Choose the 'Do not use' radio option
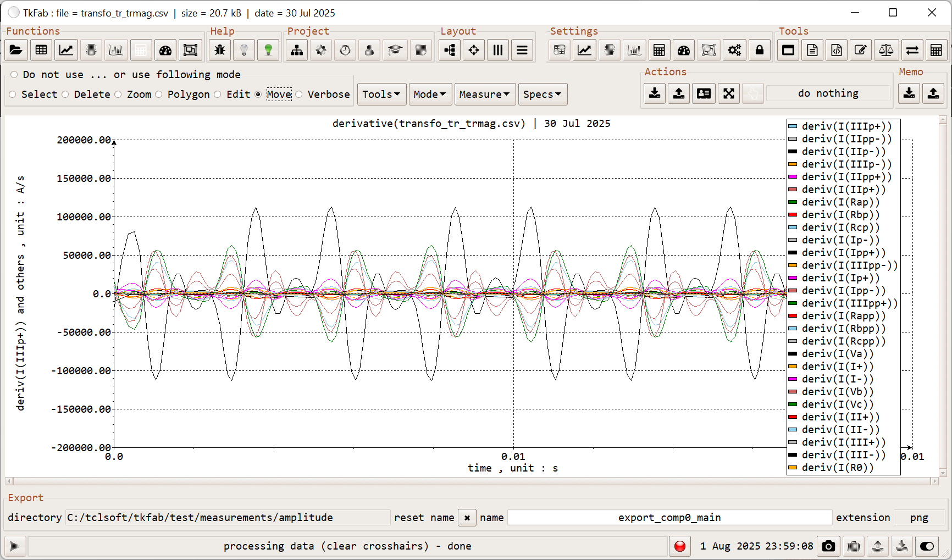Viewport: 952px width, 560px height. pyautogui.click(x=14, y=75)
